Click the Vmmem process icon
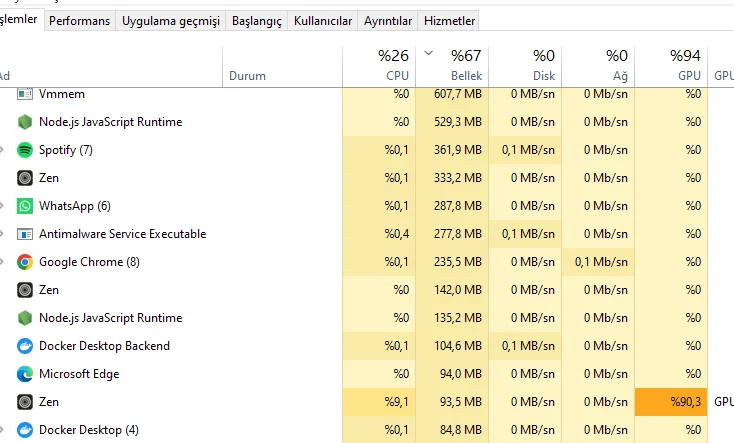 (25, 94)
